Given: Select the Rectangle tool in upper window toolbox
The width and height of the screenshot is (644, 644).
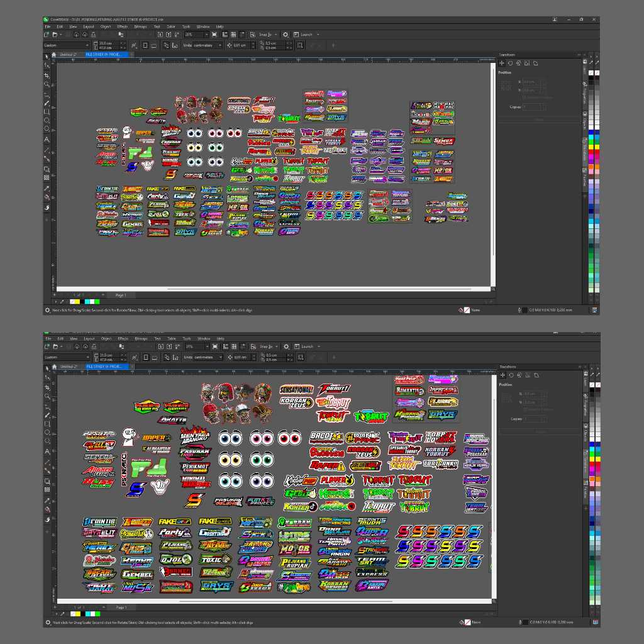Looking at the screenshot, I should 47,112.
